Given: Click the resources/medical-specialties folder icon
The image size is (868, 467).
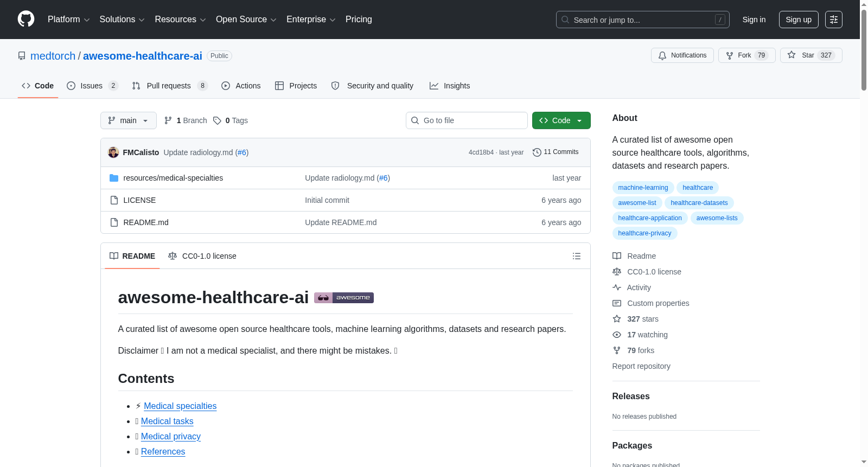Looking at the screenshot, I should click(114, 178).
